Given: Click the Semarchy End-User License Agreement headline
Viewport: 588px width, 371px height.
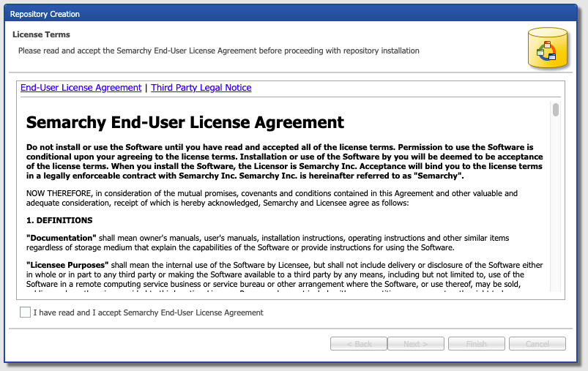Looking at the screenshot, I should [185, 122].
